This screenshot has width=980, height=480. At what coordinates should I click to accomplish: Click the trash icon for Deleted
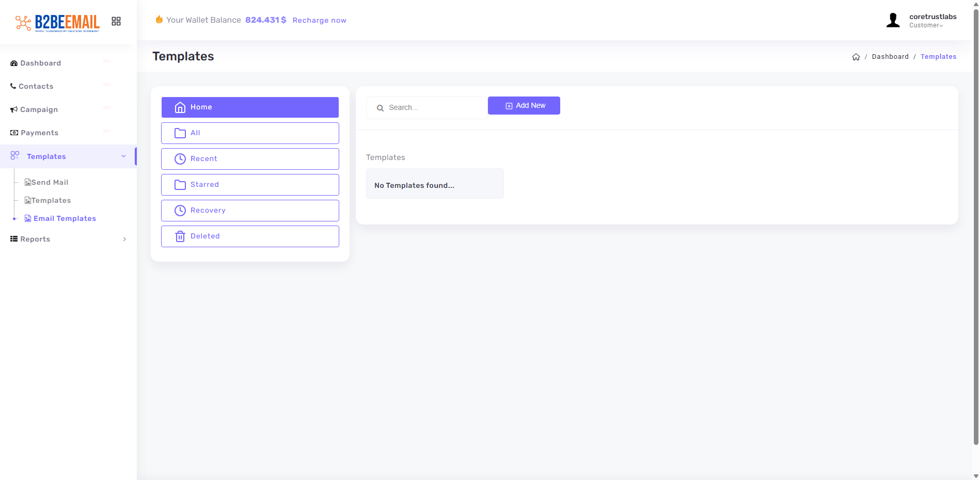180,236
